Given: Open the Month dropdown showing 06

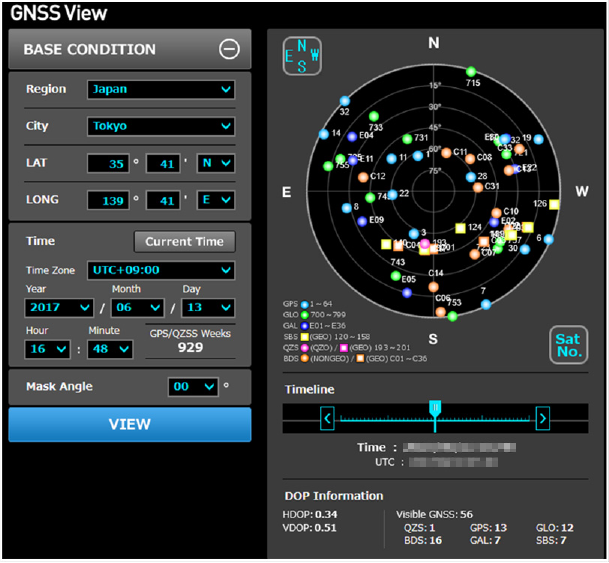Looking at the screenshot, I should click(137, 308).
